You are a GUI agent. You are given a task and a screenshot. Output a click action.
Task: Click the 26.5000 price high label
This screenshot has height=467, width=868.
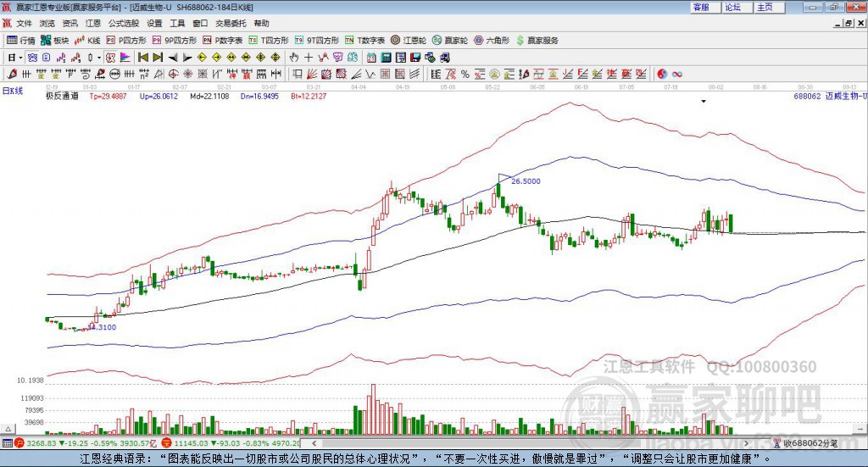point(526,181)
